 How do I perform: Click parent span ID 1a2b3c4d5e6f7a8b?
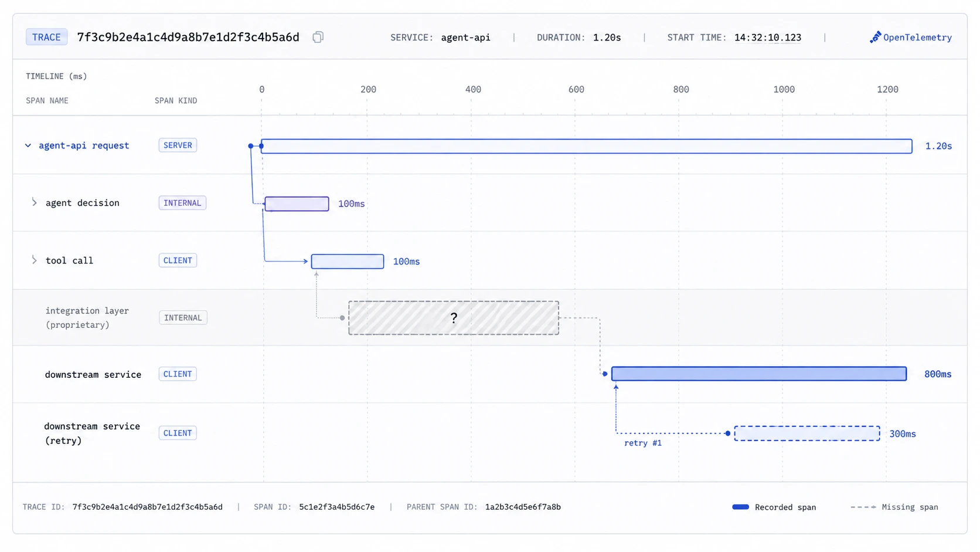pyautogui.click(x=523, y=507)
